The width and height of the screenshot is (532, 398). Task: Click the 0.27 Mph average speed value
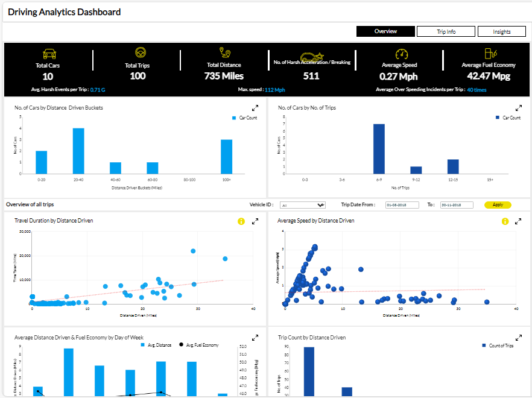point(398,77)
